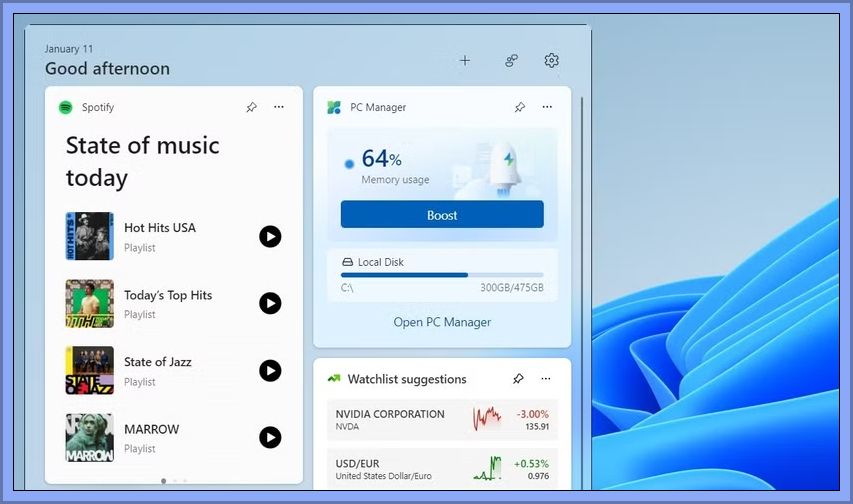The height and width of the screenshot is (504, 853).
Task: Open State of Jazz cover thumbnail
Action: tap(90, 370)
